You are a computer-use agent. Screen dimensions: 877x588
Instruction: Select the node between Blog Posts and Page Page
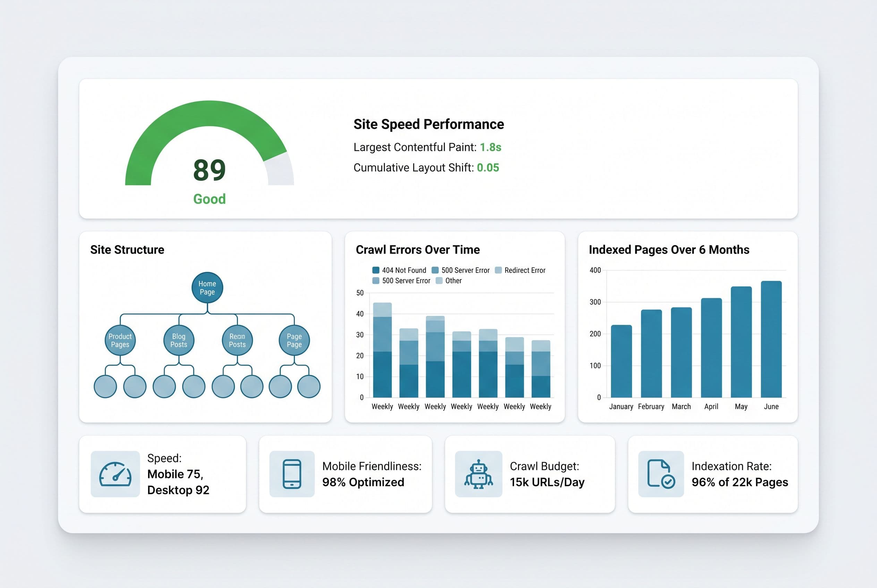pyautogui.click(x=237, y=340)
